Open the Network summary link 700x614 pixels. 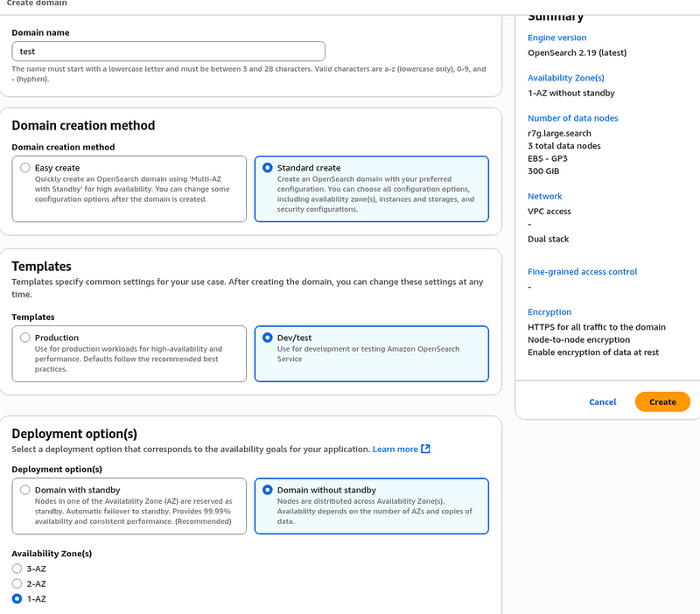point(544,197)
